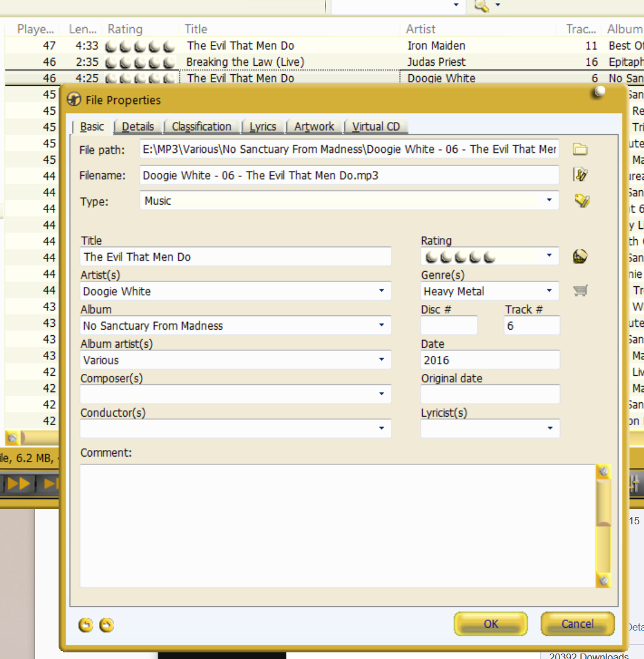The width and height of the screenshot is (644, 659).
Task: Click the Original date field
Action: [490, 394]
